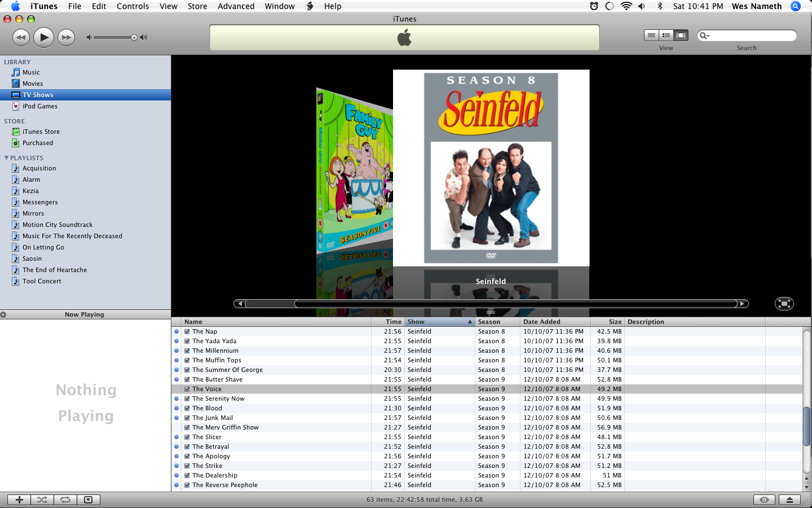Uncheck The Voice episode checkbox

[x=187, y=389]
